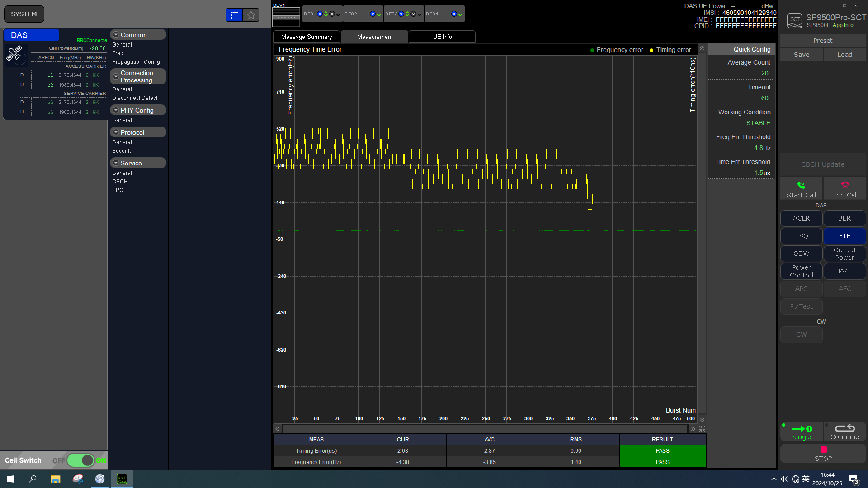Open the notification center icon
Image resolution: width=868 pixels, height=488 pixels.
pos(854,479)
